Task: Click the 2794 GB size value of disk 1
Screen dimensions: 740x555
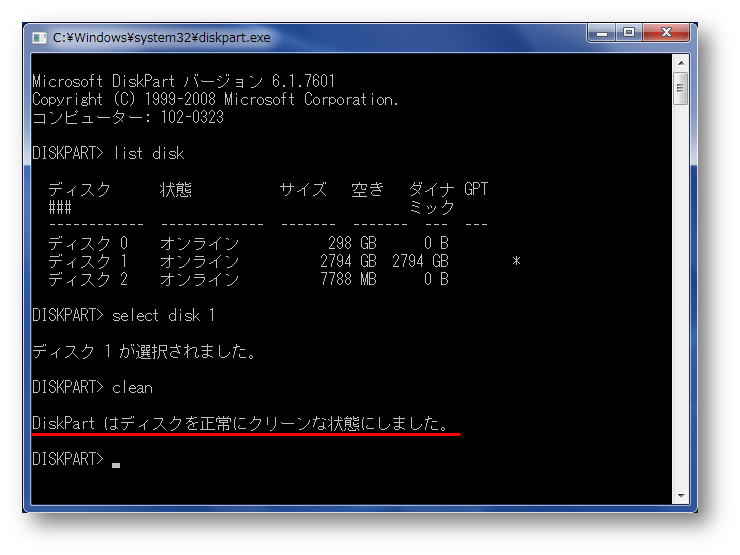Action: click(348, 261)
